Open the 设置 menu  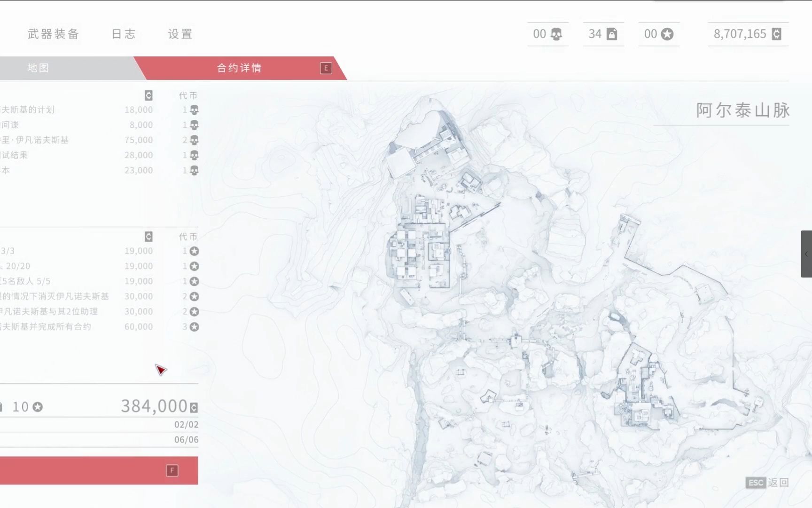coord(180,34)
